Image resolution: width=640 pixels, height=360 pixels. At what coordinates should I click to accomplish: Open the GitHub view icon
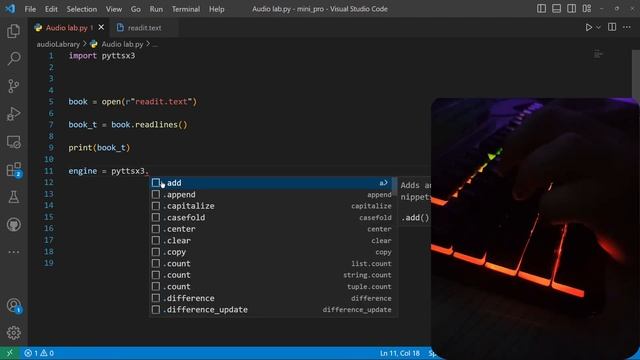(x=13, y=224)
